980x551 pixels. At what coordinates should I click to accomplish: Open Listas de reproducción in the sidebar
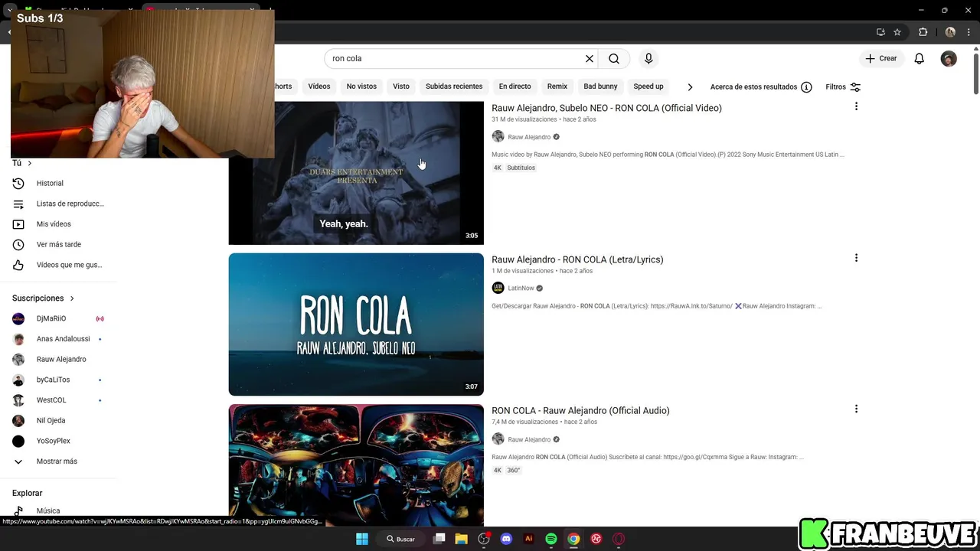pyautogui.click(x=60, y=204)
